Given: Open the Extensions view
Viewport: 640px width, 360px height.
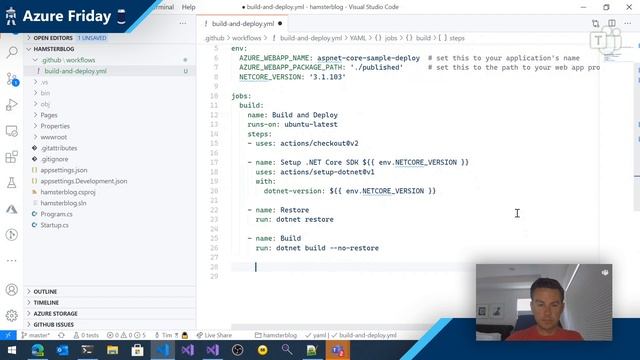Looking at the screenshot, I should (x=12, y=157).
